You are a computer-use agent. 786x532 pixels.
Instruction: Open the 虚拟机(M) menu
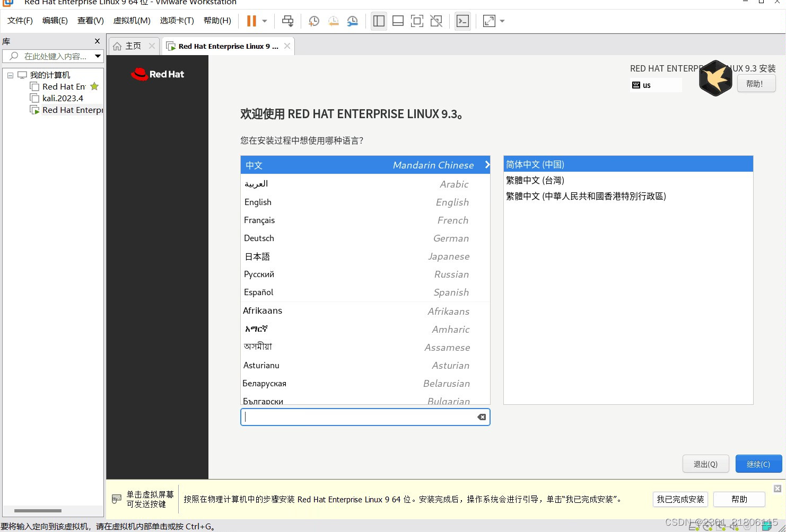[x=132, y=21]
